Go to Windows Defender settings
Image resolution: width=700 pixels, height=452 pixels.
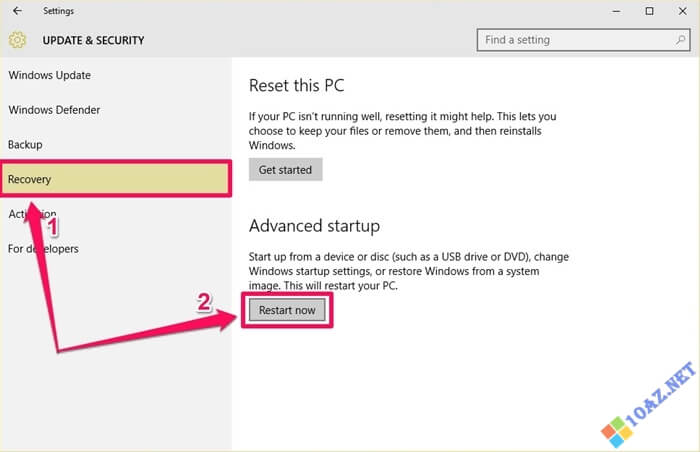(x=54, y=110)
